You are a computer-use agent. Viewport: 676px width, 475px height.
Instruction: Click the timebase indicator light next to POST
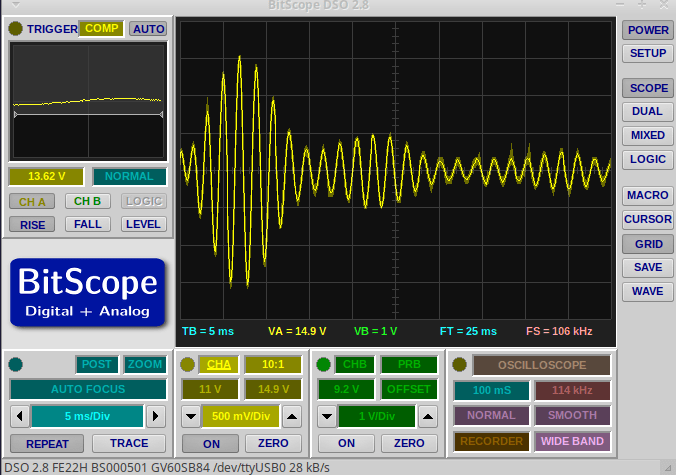click(x=16, y=365)
